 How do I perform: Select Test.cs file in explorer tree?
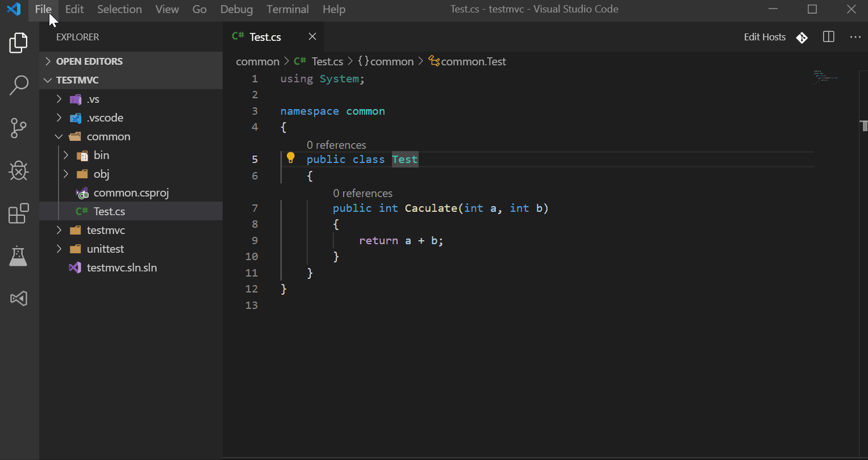click(x=131, y=211)
